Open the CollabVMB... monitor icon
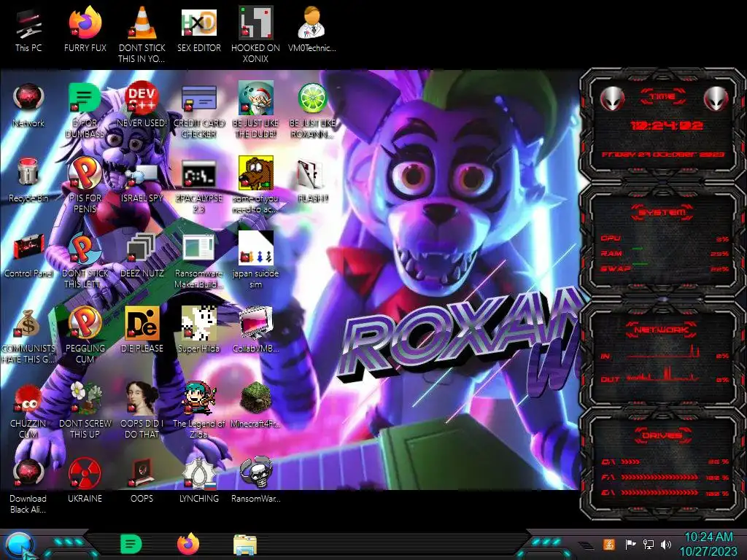 tap(255, 330)
